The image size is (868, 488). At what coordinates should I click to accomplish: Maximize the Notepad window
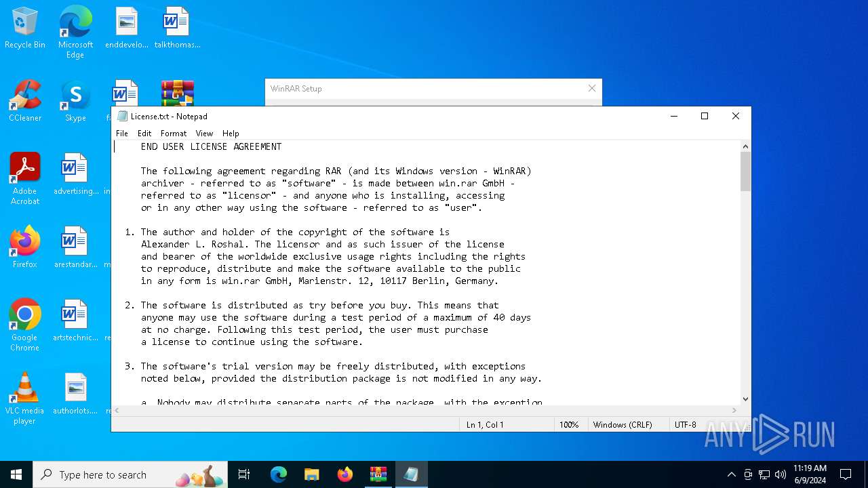click(x=705, y=116)
